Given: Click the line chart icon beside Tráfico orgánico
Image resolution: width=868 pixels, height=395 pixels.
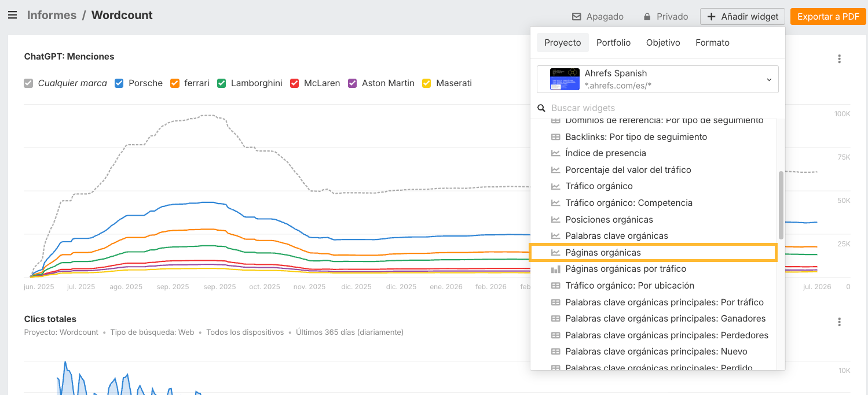Looking at the screenshot, I should pyautogui.click(x=555, y=186).
